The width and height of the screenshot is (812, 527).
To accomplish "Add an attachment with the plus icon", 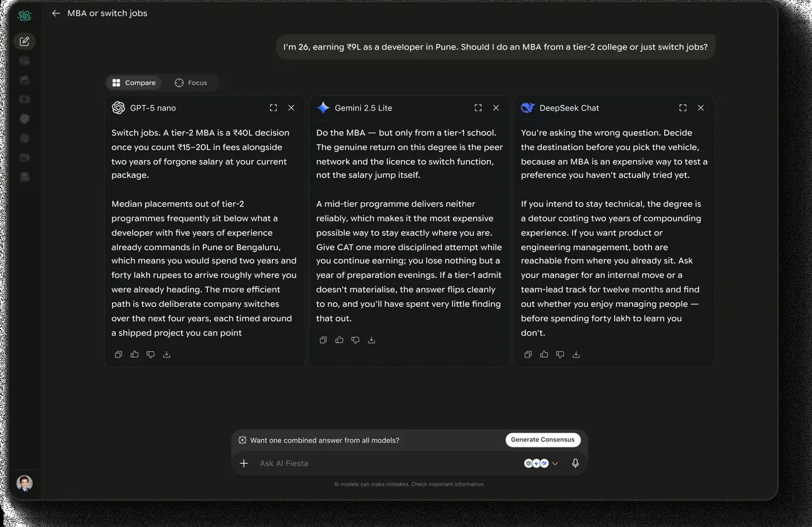I will tap(244, 463).
